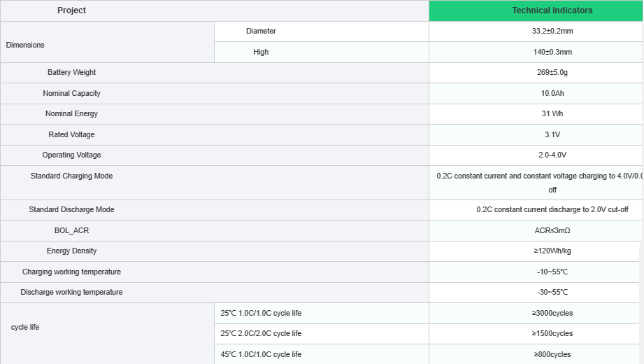Image resolution: width=644 pixels, height=364 pixels.
Task: Click the Project column header
Action: 71,10
